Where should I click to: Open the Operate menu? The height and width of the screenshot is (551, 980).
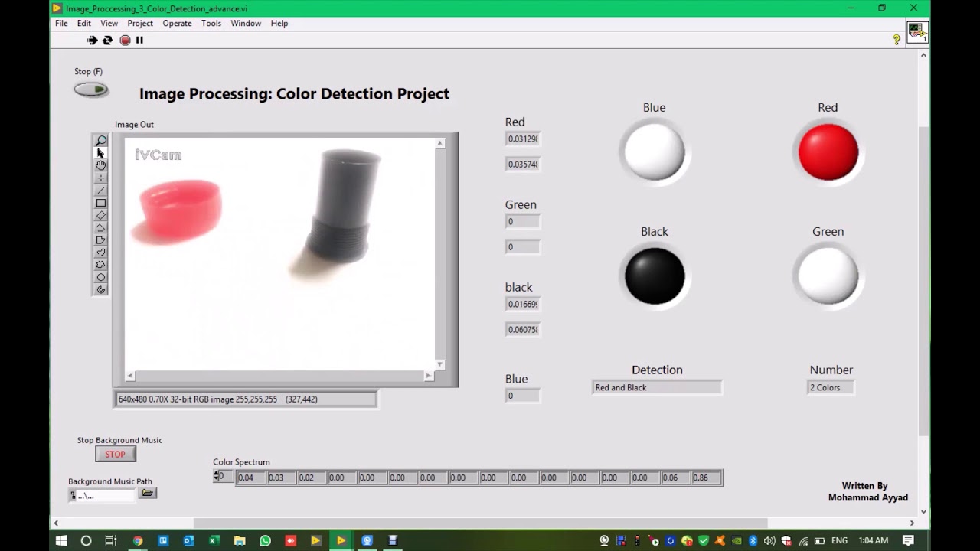pos(177,23)
